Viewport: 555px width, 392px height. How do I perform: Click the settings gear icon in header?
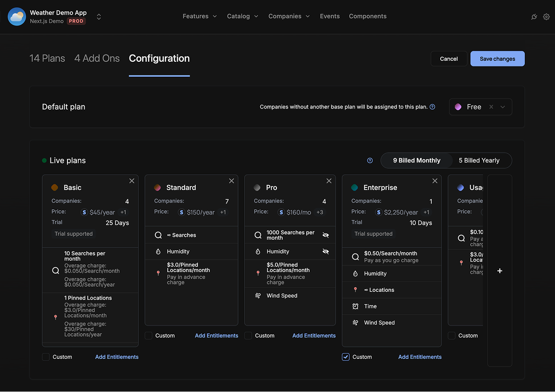tap(546, 17)
